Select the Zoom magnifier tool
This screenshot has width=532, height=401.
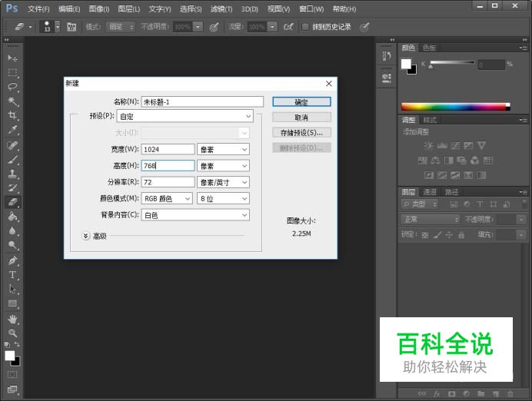(12, 333)
